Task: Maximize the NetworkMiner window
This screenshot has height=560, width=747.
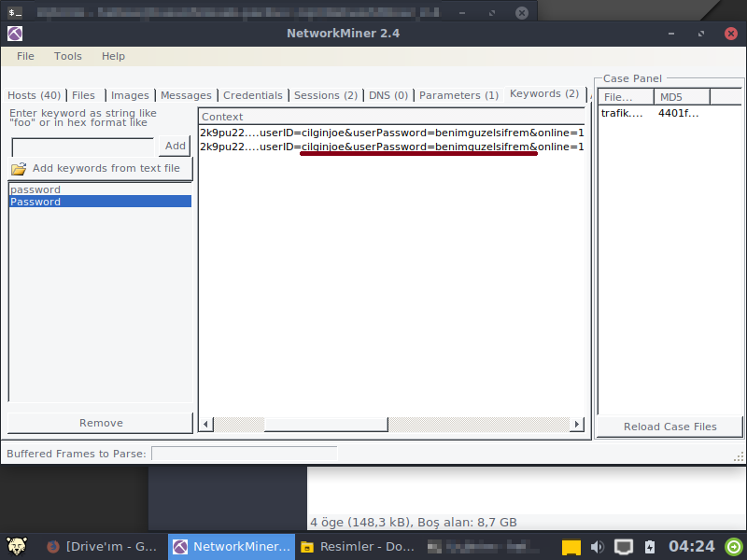Action: [x=701, y=34]
